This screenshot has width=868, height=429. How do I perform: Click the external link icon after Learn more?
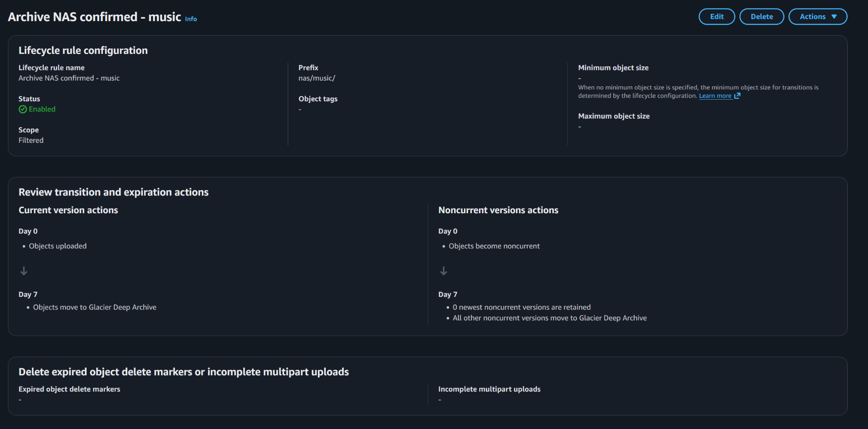737,96
